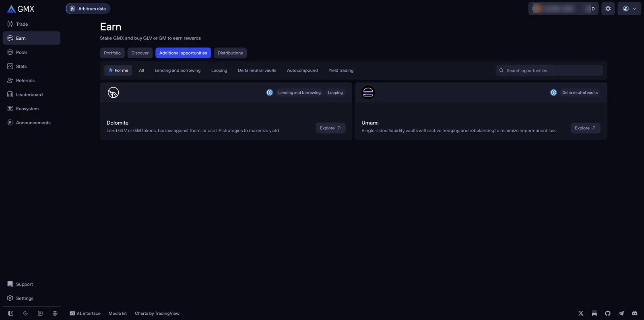
Task: Collapse the sidebar with the bottom panel icon
Action: (11, 313)
